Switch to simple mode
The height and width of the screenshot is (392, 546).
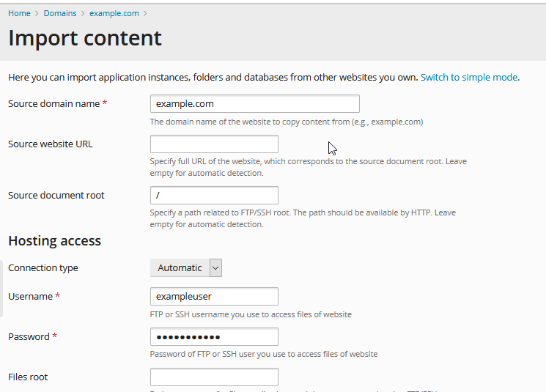click(469, 77)
